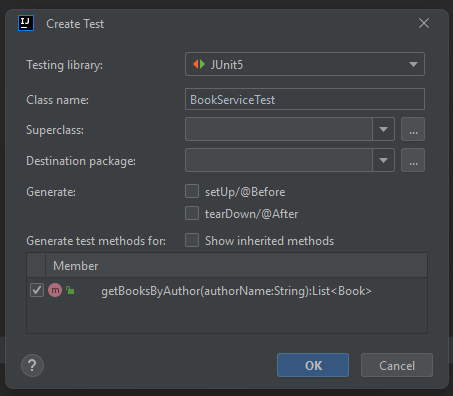This screenshot has height=396, width=453.
Task: Expand the Superclass dropdown arrow
Action: point(383,129)
